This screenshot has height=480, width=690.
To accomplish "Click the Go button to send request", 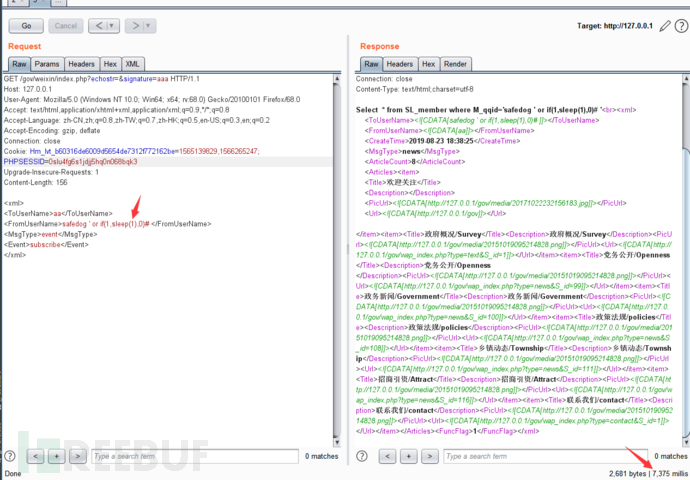I will click(x=26, y=26).
